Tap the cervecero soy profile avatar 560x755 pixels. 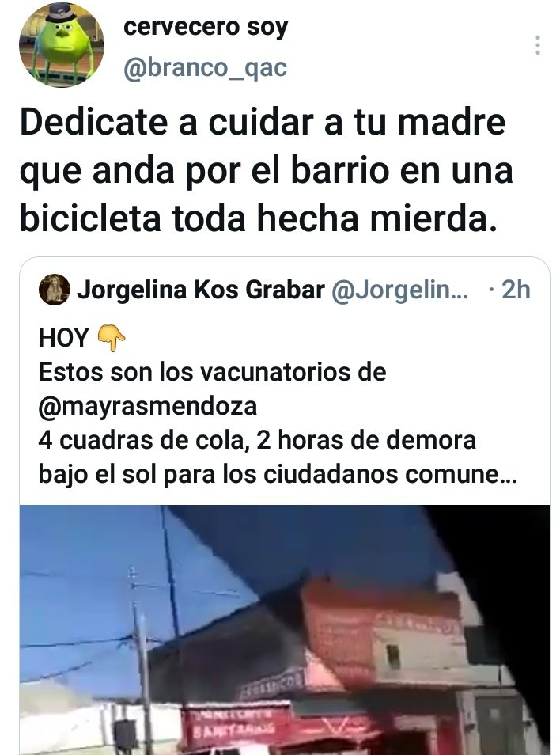tap(61, 44)
